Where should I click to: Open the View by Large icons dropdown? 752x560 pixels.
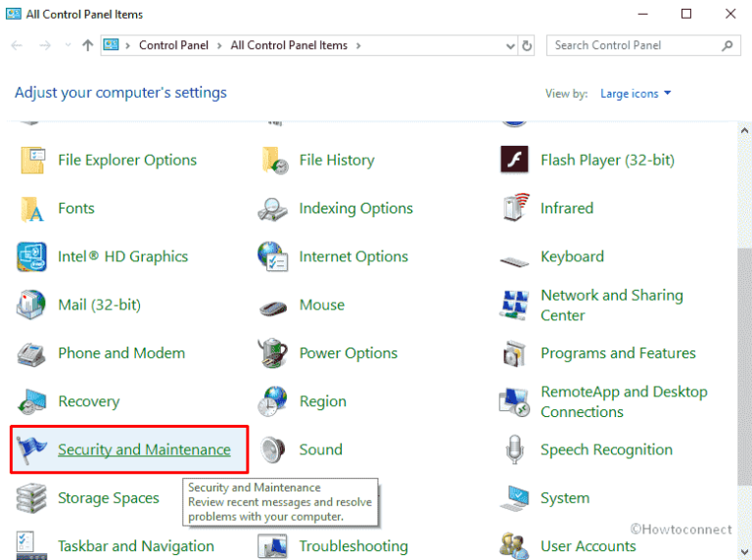[x=635, y=93]
